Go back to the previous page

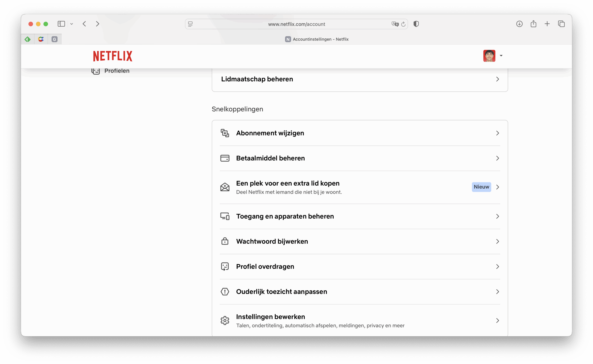(84, 24)
